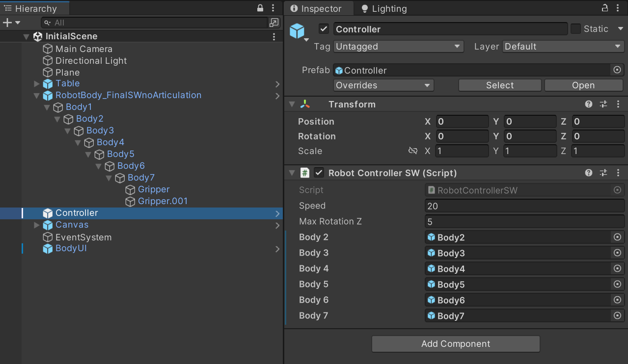Open BodyUI prefab via right chevron

click(277, 249)
